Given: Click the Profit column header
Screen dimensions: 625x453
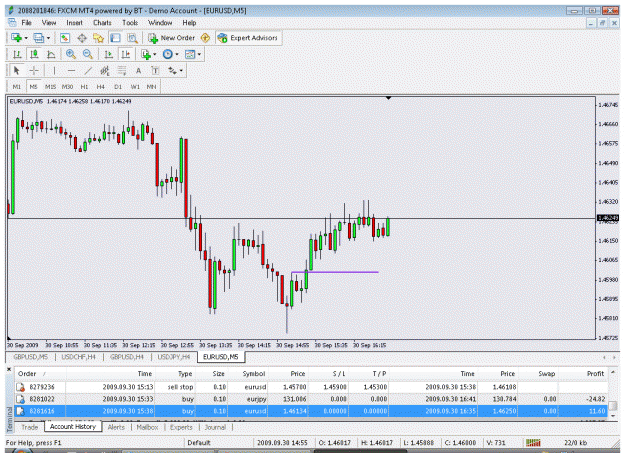Looking at the screenshot, I should (583, 374).
